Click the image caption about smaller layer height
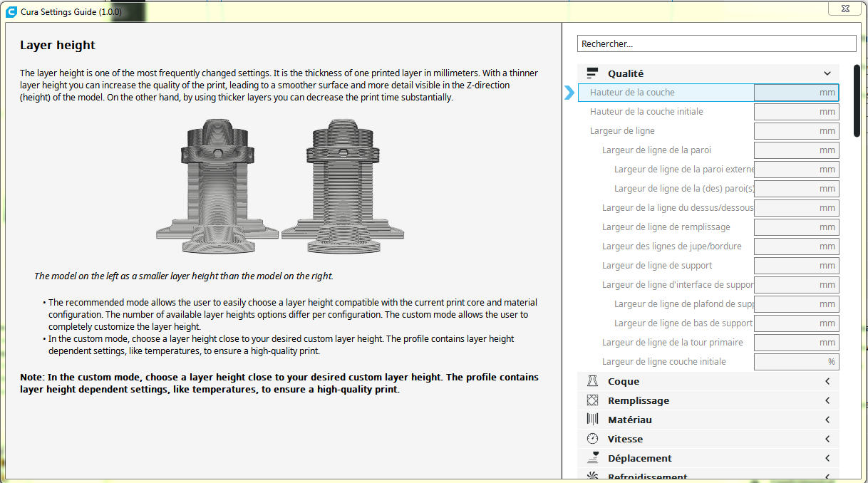The width and height of the screenshot is (868, 483). tap(184, 276)
